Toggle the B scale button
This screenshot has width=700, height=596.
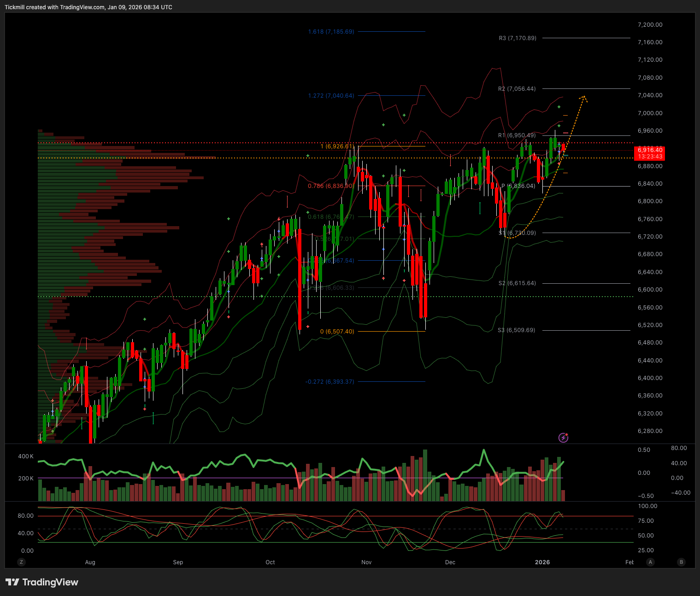click(x=681, y=562)
